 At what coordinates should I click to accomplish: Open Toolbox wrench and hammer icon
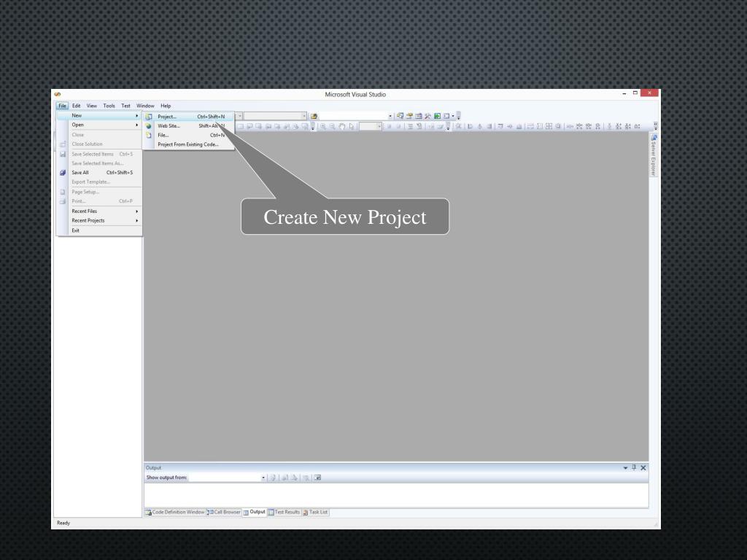(x=427, y=116)
